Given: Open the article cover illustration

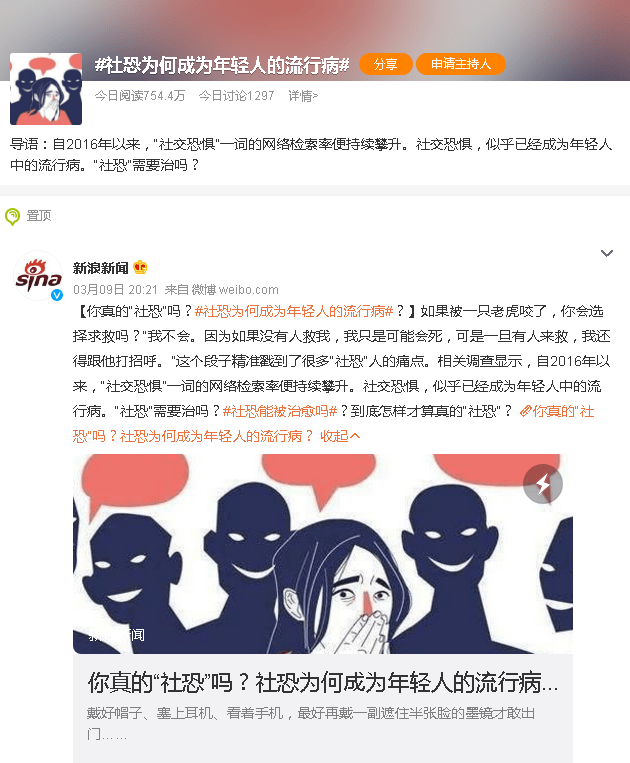Looking at the screenshot, I should click(x=323, y=554).
